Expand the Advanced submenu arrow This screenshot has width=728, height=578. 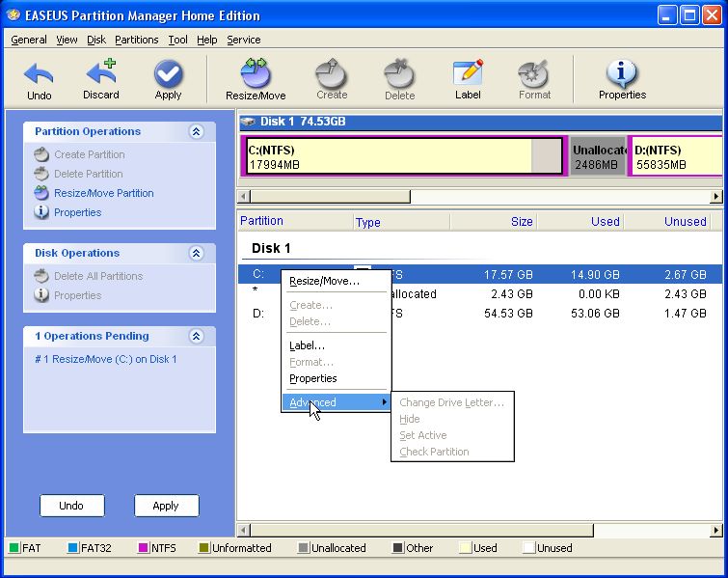pyautogui.click(x=384, y=402)
